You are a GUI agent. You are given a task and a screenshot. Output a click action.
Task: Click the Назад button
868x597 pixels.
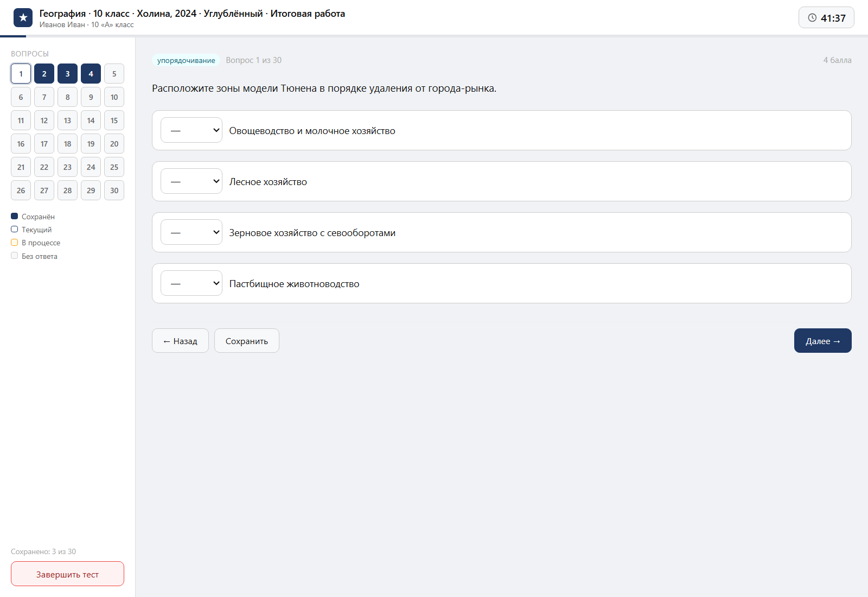click(180, 341)
